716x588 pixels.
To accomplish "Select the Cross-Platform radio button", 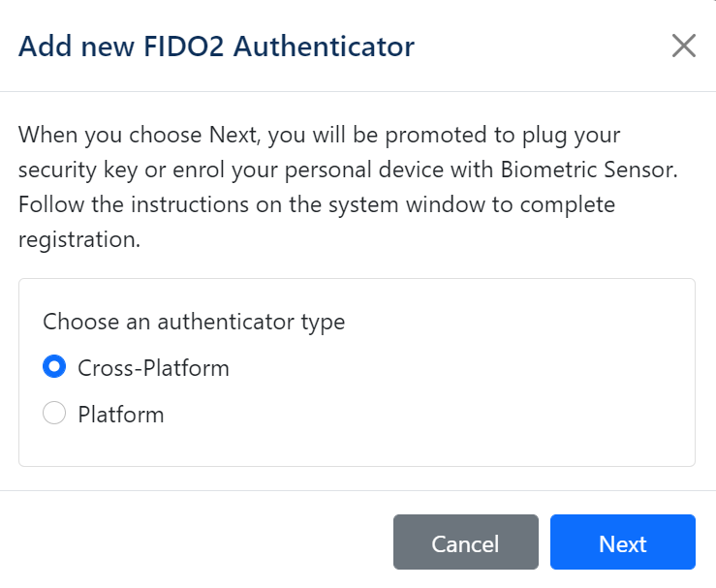I will pos(54,367).
